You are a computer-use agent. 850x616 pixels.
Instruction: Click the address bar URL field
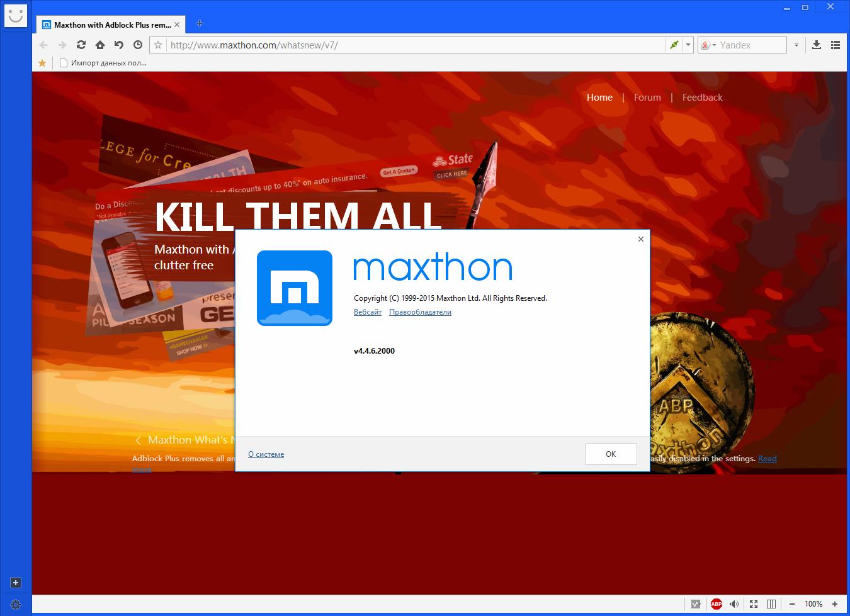point(416,45)
